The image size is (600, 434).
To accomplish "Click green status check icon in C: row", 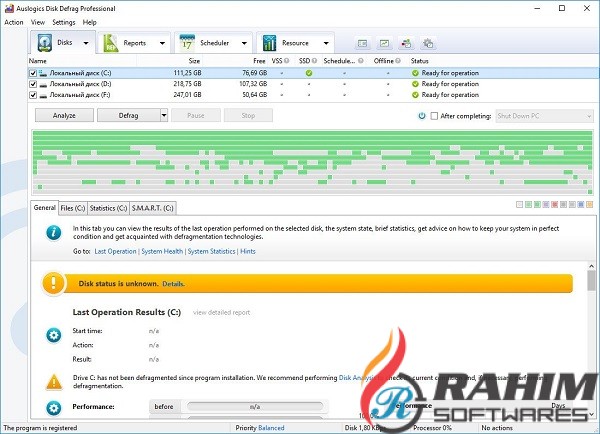I will click(415, 73).
